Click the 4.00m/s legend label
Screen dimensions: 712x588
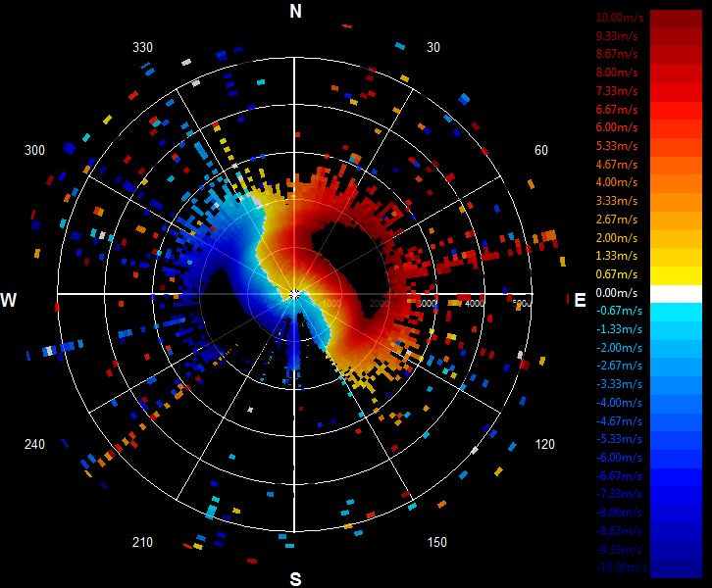coord(617,182)
